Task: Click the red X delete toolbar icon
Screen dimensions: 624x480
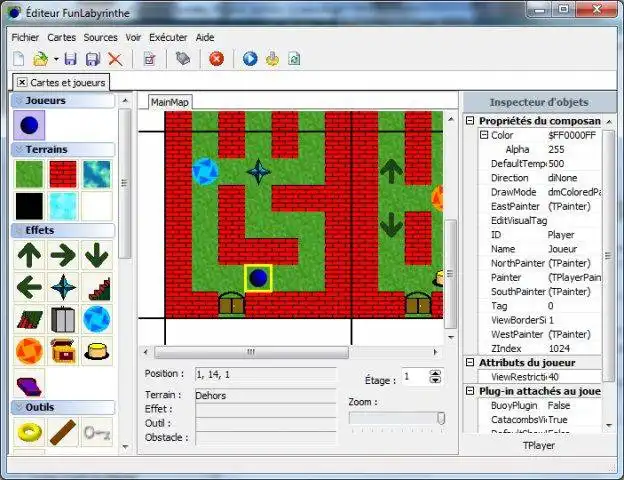Action: point(115,59)
